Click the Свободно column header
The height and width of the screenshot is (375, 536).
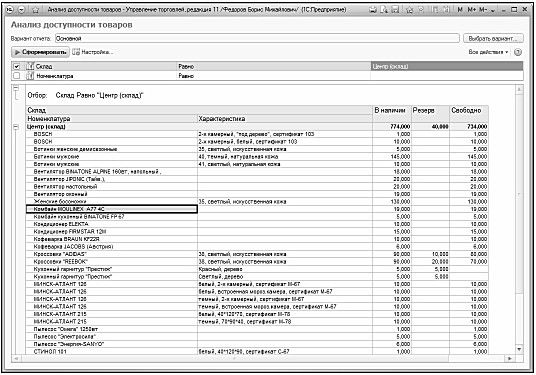[468, 114]
